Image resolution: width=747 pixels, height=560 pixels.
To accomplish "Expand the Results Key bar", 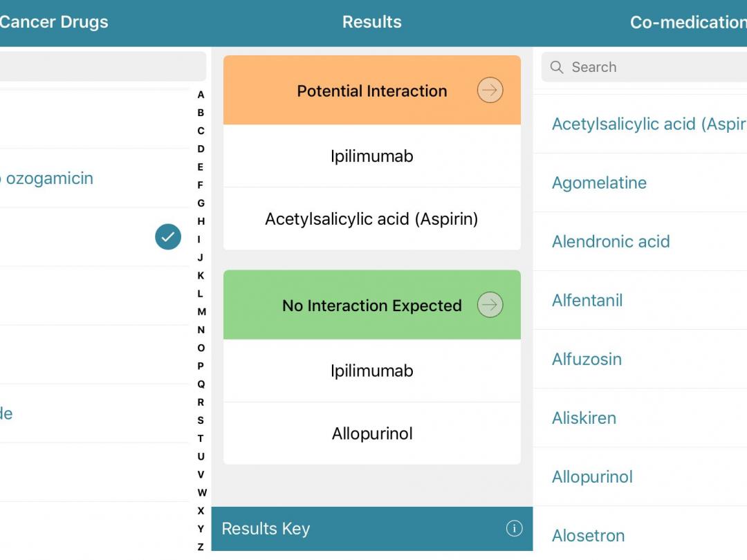I will [360, 529].
